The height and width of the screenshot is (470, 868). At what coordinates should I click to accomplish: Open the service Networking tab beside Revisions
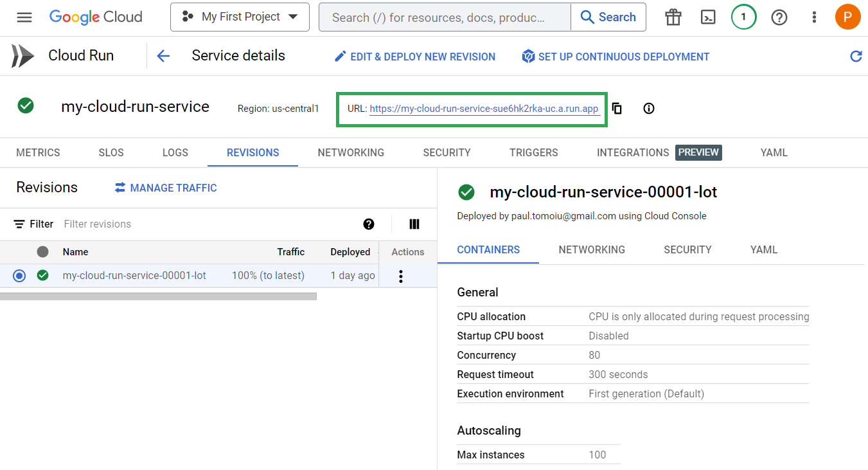pos(351,152)
